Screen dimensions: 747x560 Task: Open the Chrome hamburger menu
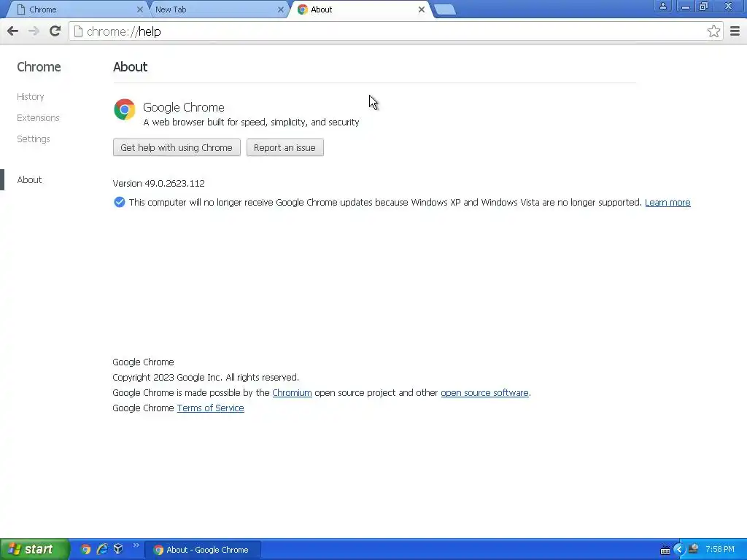pos(735,31)
